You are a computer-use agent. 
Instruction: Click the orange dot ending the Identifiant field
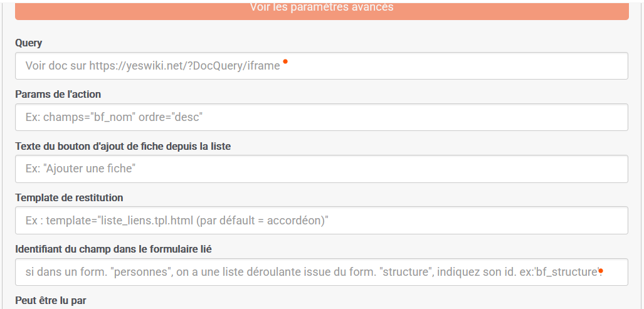(x=600, y=271)
